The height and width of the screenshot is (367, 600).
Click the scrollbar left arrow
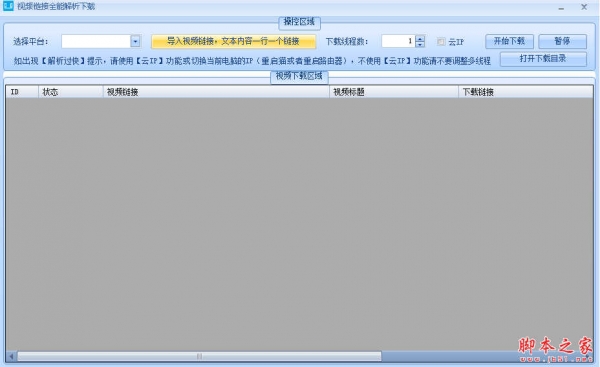coord(11,356)
